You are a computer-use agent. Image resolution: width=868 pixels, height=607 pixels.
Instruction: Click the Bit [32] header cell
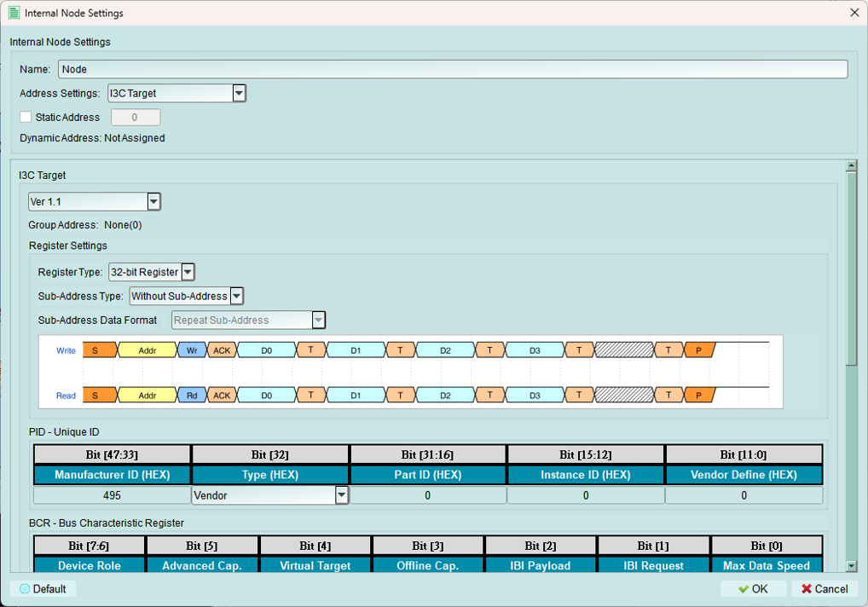click(x=270, y=455)
